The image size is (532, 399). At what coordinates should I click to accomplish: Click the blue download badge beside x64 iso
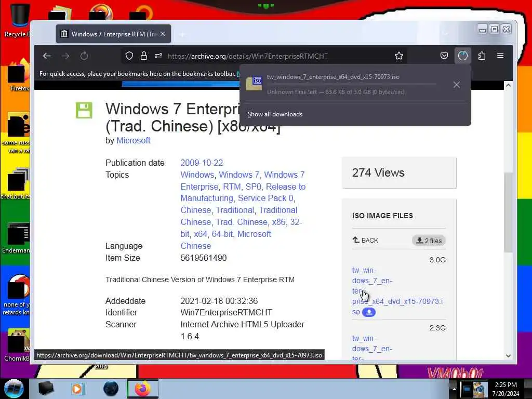tap(369, 312)
